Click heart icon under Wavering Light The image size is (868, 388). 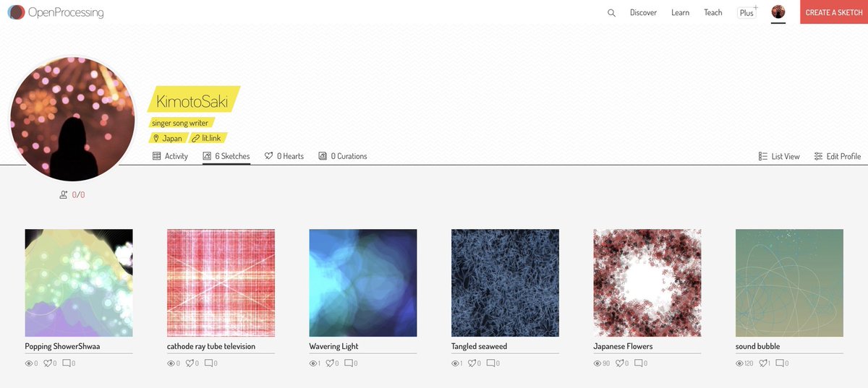[330, 363]
